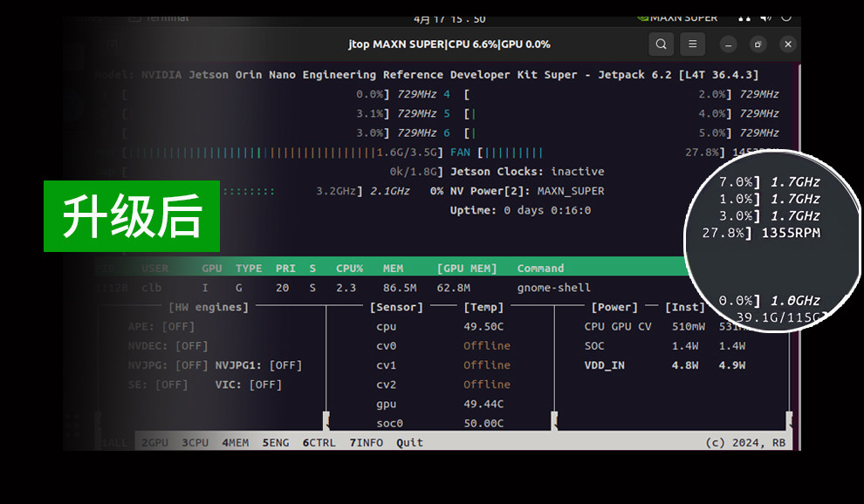Click the PRI column header
This screenshot has width=864, height=504.
[x=285, y=269]
